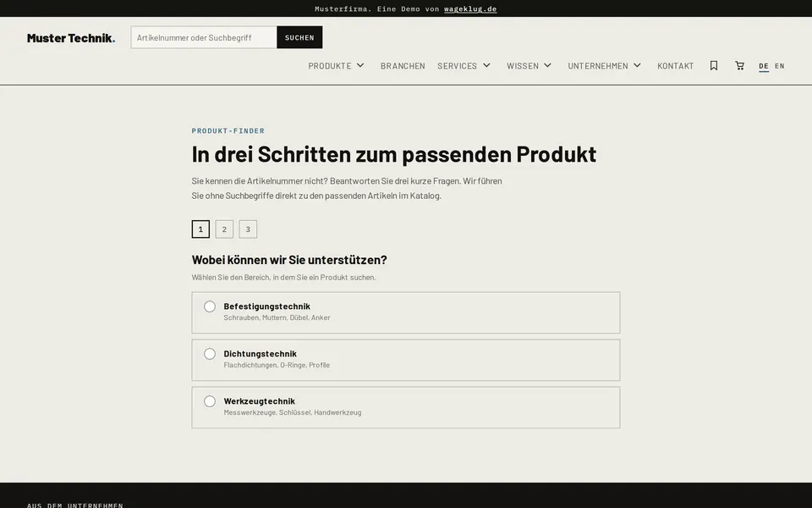Click the 'Messwerkzeuge, Schlüssel, Handwerkzeug' description

click(x=293, y=412)
